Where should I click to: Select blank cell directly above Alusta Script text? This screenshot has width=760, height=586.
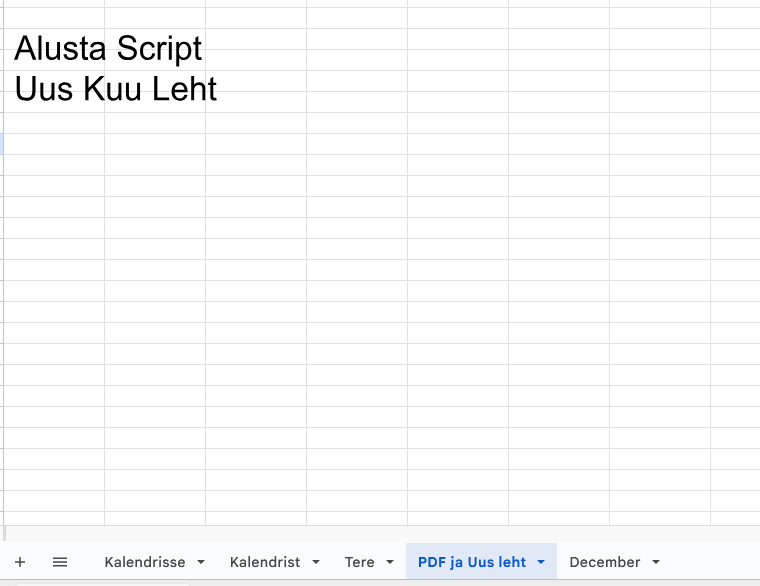tap(54, 17)
